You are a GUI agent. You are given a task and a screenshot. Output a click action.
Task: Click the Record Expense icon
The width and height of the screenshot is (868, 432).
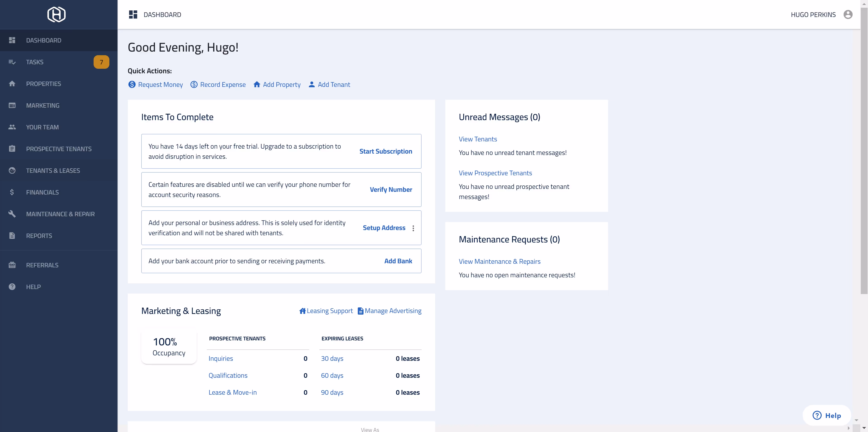[x=194, y=84]
